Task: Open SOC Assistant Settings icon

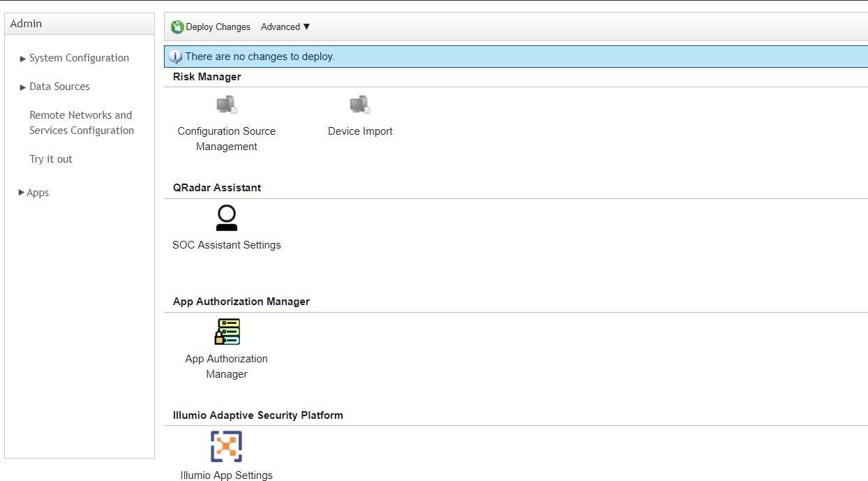Action: coord(227,218)
